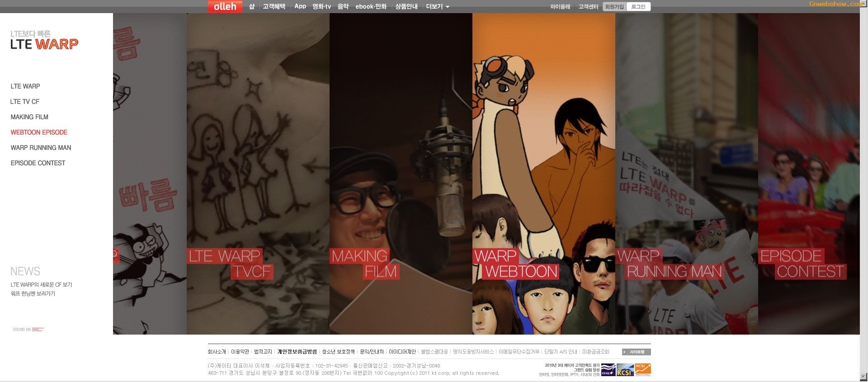Open news item LTE WARP의 새로운 CF 보기
Viewport: 868px width, 382px height.
tap(41, 285)
